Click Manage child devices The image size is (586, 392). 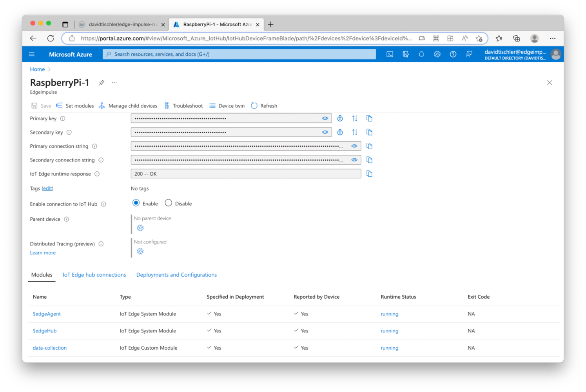[x=128, y=106]
